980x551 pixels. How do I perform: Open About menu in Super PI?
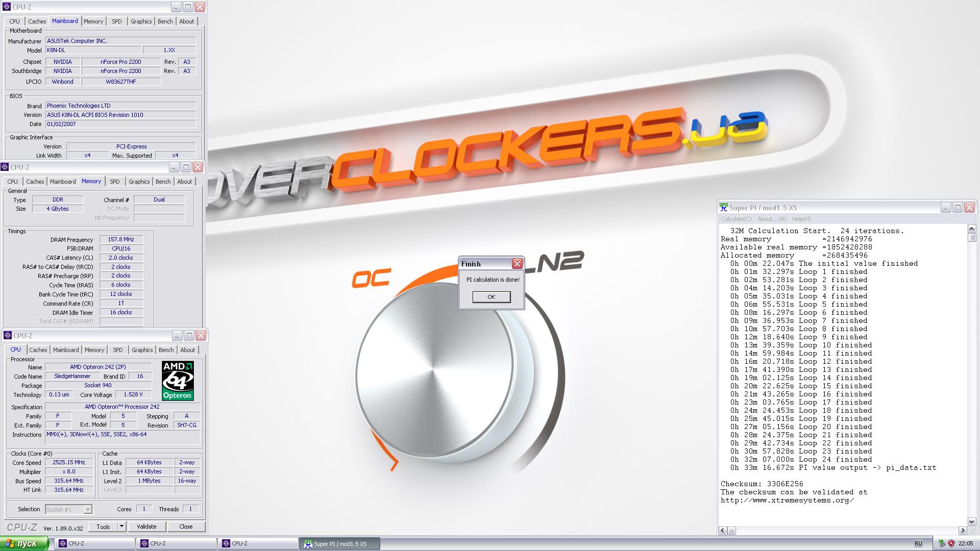[771, 219]
